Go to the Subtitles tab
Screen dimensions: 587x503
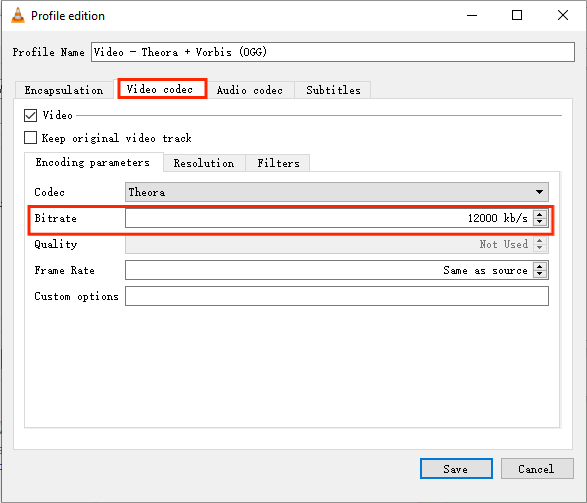click(333, 90)
